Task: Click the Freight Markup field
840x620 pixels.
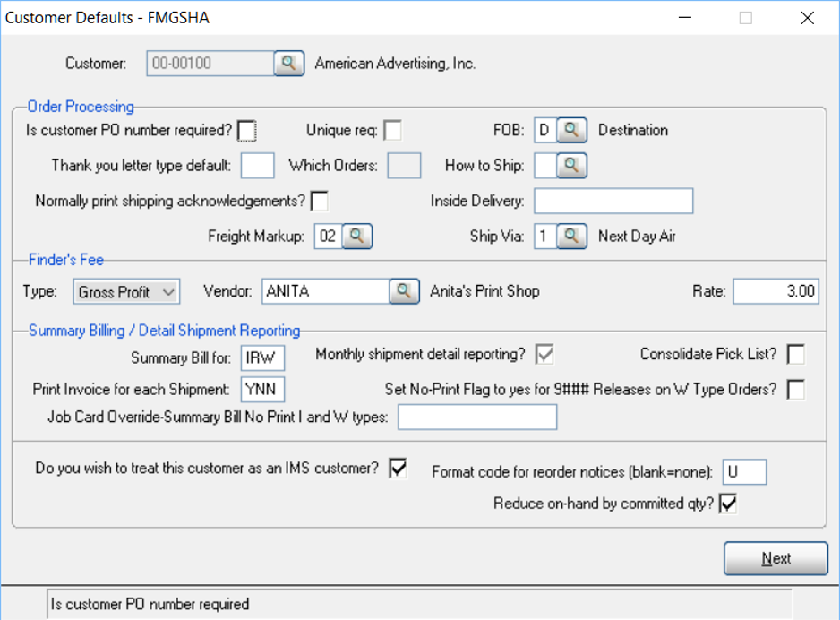Action: pyautogui.click(x=329, y=237)
